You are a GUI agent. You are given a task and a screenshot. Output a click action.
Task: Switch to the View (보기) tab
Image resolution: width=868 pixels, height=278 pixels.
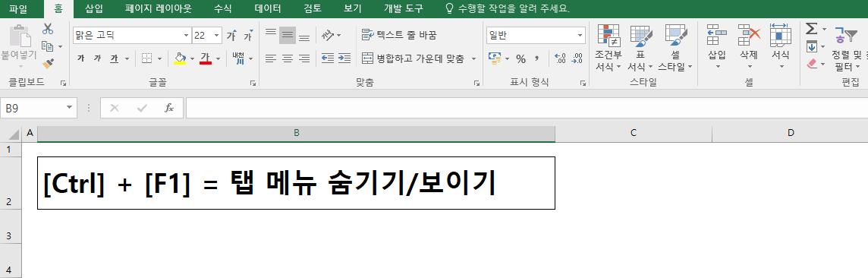click(x=353, y=8)
